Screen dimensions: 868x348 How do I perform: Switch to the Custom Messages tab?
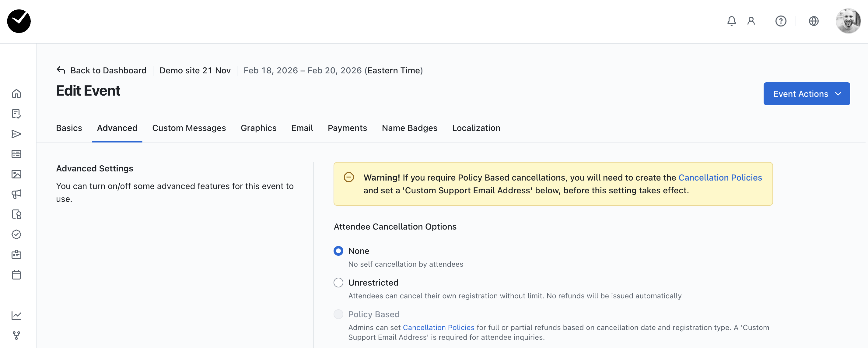pos(189,128)
